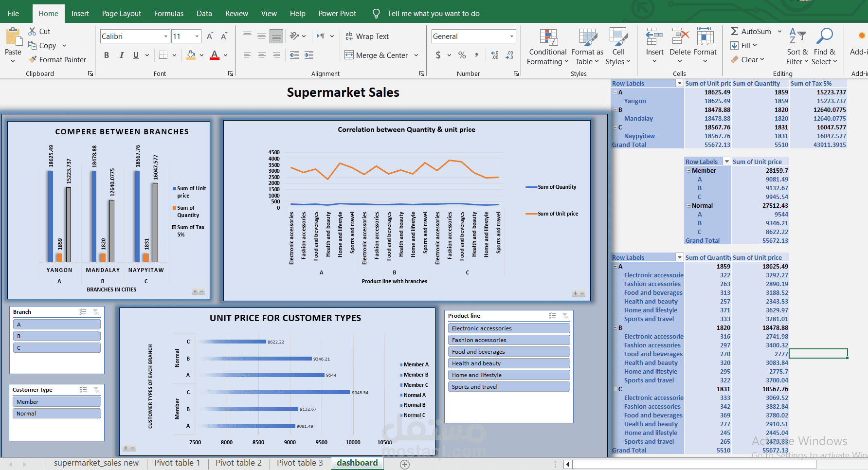
Task: Click Increase Decimal icon
Action: point(495,55)
